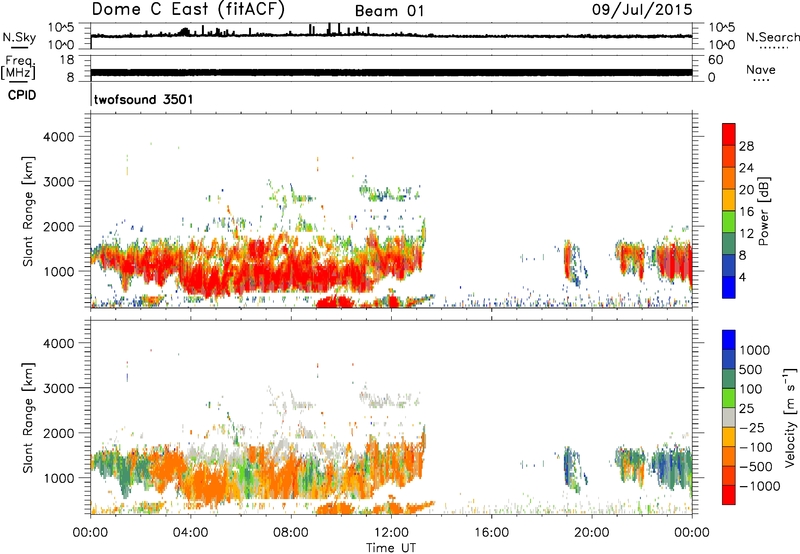This screenshot has height=554, width=800.
Task: Click the '18' frequency axis tick
Action: click(67, 60)
